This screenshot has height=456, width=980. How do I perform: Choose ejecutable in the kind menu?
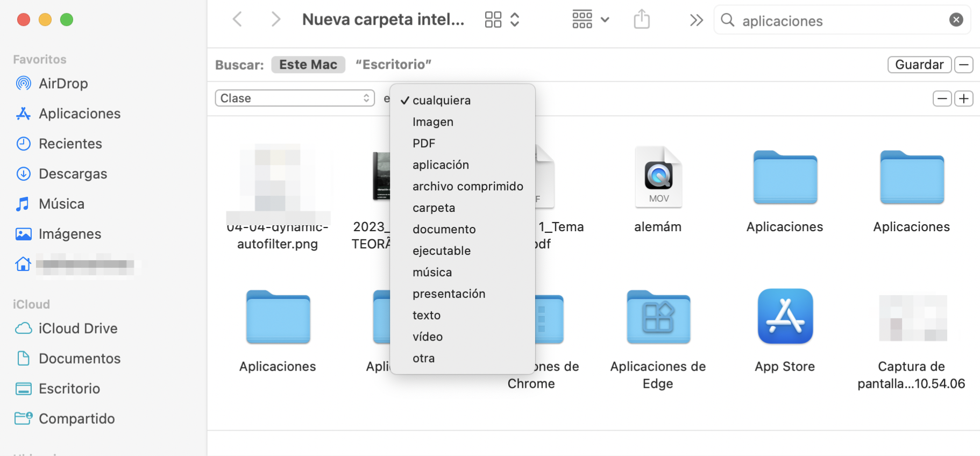coord(463,251)
